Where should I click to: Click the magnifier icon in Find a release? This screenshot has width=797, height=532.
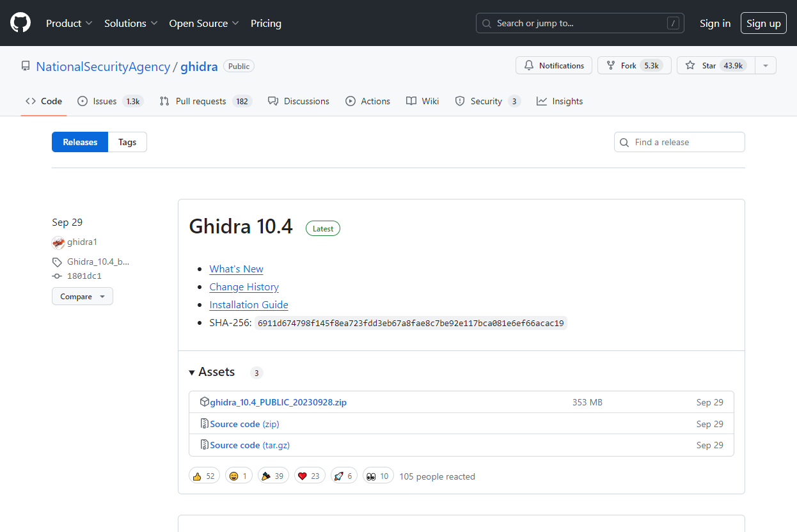[x=625, y=143]
